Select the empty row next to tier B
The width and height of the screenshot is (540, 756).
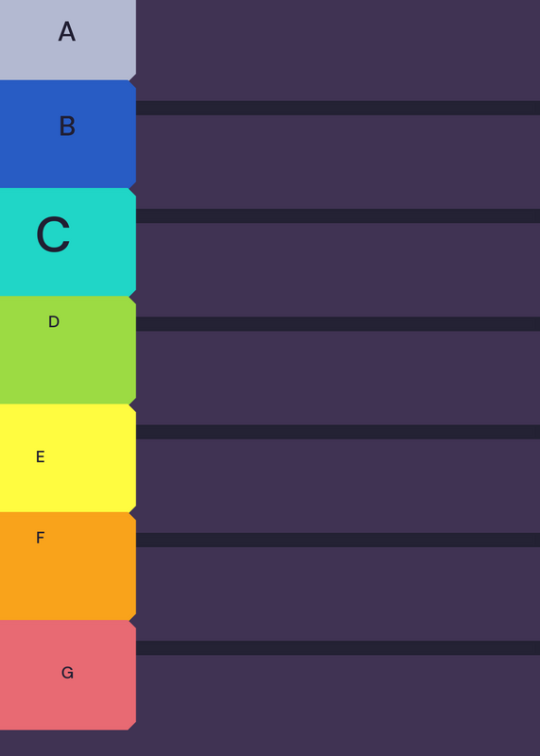tap(338, 162)
